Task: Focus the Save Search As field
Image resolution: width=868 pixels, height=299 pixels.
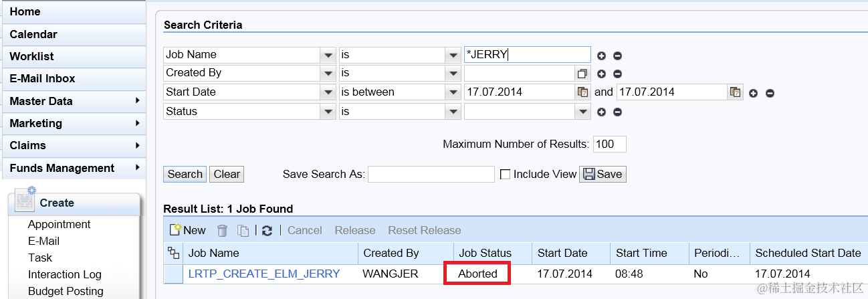Action: [431, 174]
